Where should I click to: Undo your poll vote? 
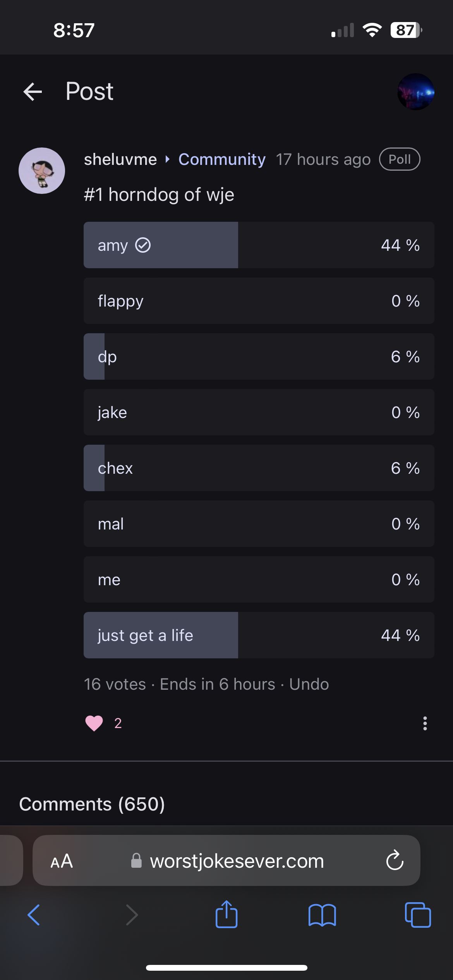(309, 684)
